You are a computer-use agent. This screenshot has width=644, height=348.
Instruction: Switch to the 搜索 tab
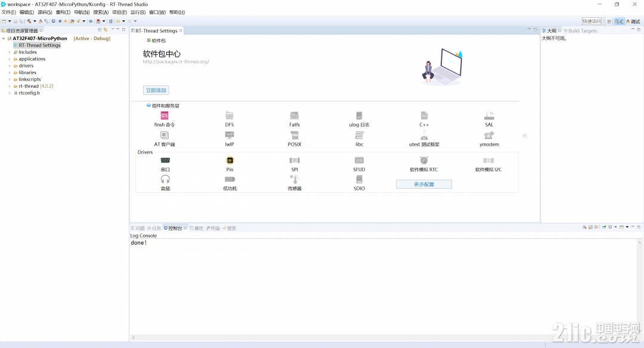229,228
